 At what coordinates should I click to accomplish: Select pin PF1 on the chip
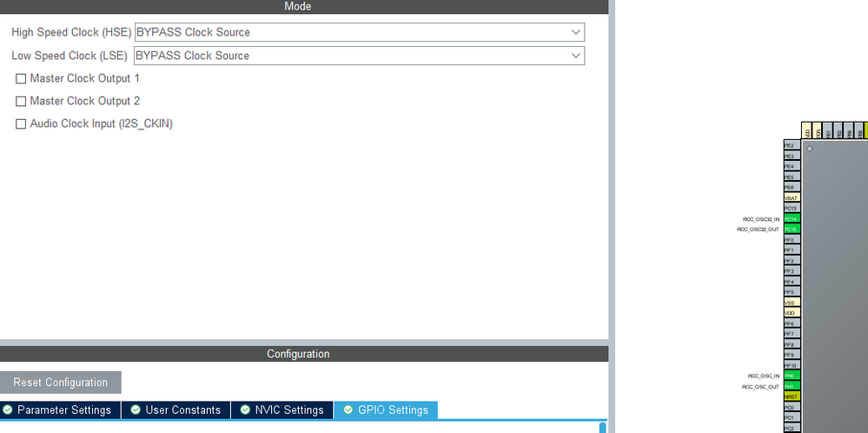click(792, 250)
